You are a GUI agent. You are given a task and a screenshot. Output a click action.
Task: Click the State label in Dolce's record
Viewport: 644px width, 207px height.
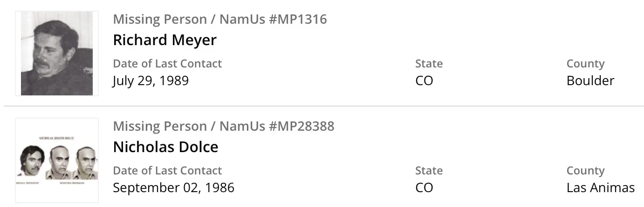[429, 170]
